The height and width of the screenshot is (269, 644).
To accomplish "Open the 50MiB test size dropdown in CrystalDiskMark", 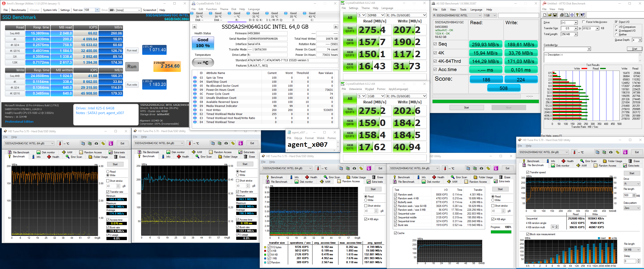I will click(x=375, y=15).
